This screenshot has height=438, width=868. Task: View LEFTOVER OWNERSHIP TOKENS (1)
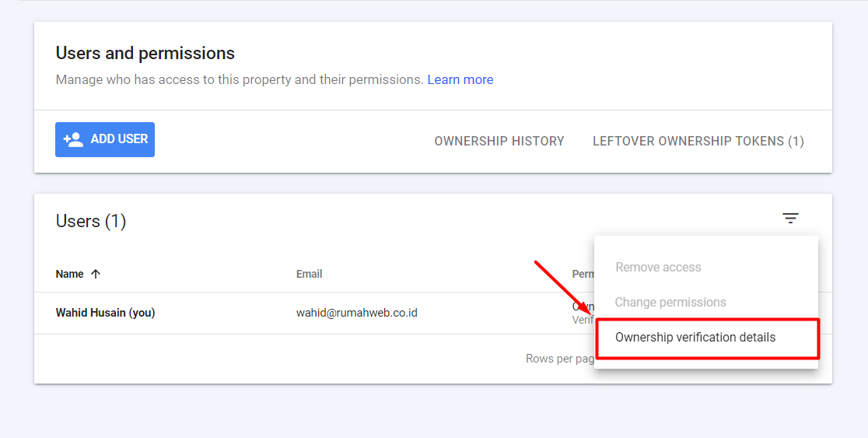[x=698, y=141]
